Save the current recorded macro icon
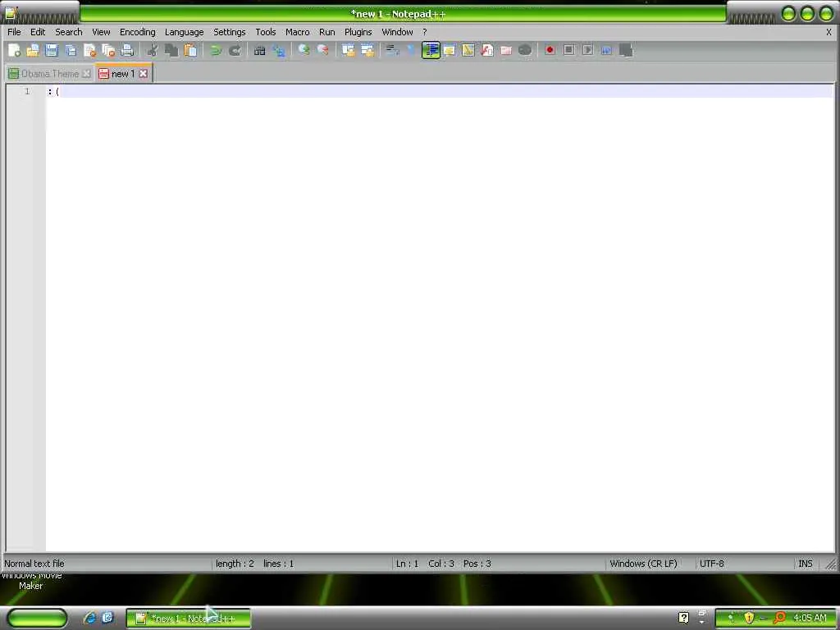Screen dimensions: 840x630 pyautogui.click(x=626, y=50)
